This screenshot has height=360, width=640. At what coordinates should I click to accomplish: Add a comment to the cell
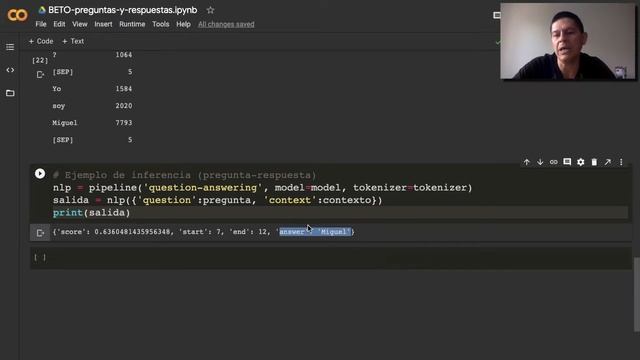tap(567, 162)
